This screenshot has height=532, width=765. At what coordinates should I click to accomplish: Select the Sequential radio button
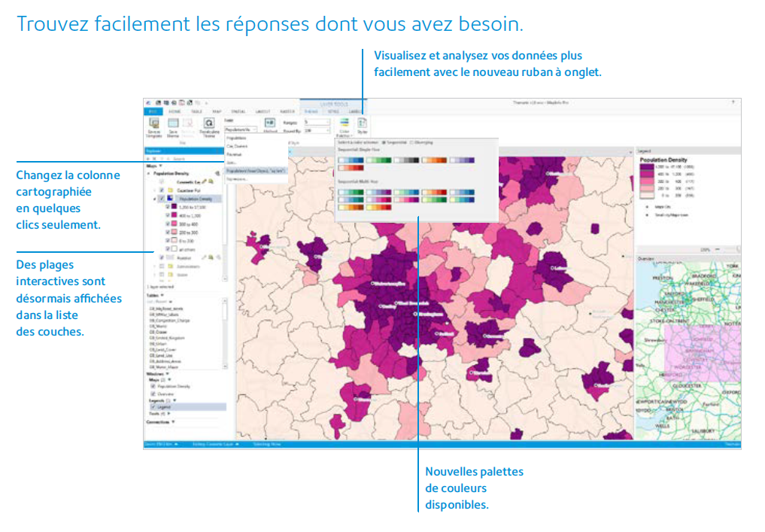pos(384,142)
